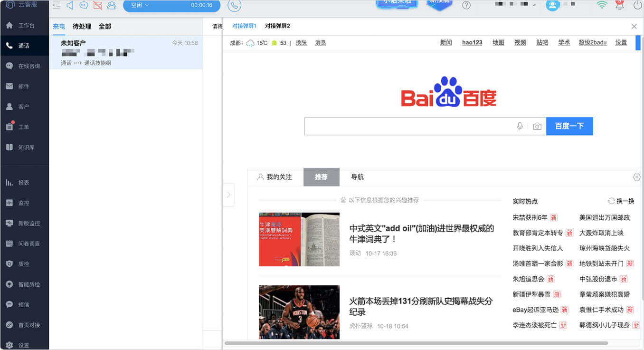This screenshot has height=350, width=644.
Task: Open headline 火箭本场丢掉131分
Action: click(x=421, y=306)
